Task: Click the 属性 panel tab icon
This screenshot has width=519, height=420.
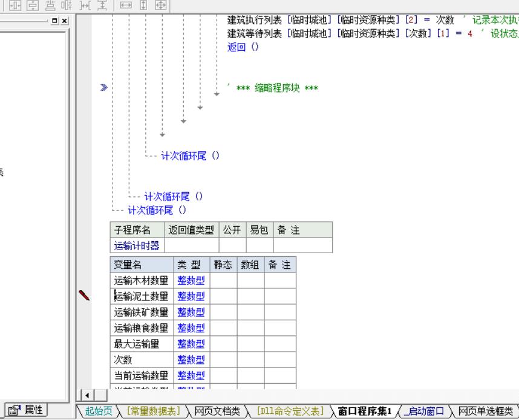Action: 14,410
